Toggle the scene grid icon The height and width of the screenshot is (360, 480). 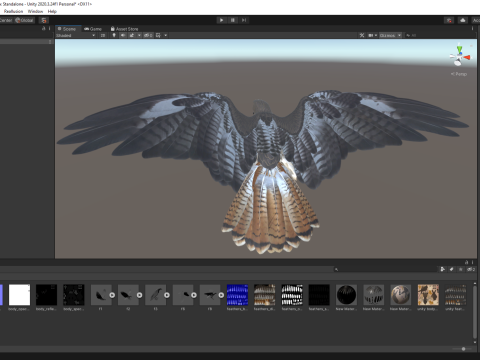click(x=158, y=35)
